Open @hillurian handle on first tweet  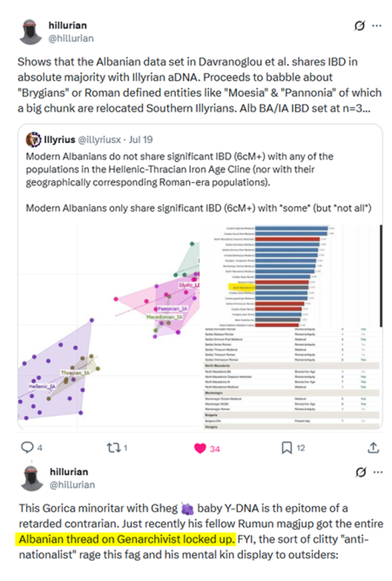[x=71, y=38]
